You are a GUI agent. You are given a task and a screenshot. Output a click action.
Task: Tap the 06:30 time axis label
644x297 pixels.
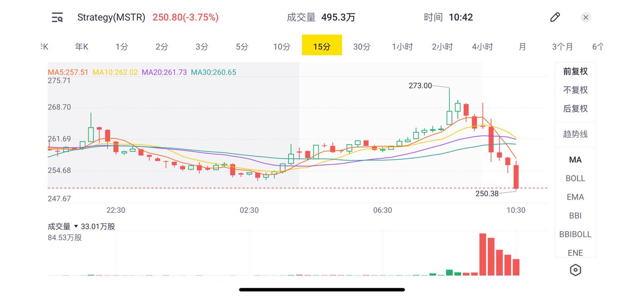tap(383, 210)
